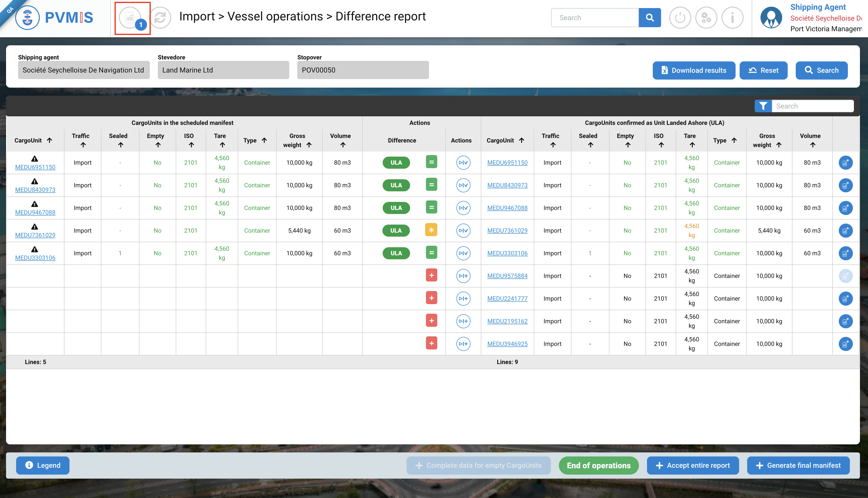Open the Legend button
This screenshot has width=868, height=498.
coord(43,466)
